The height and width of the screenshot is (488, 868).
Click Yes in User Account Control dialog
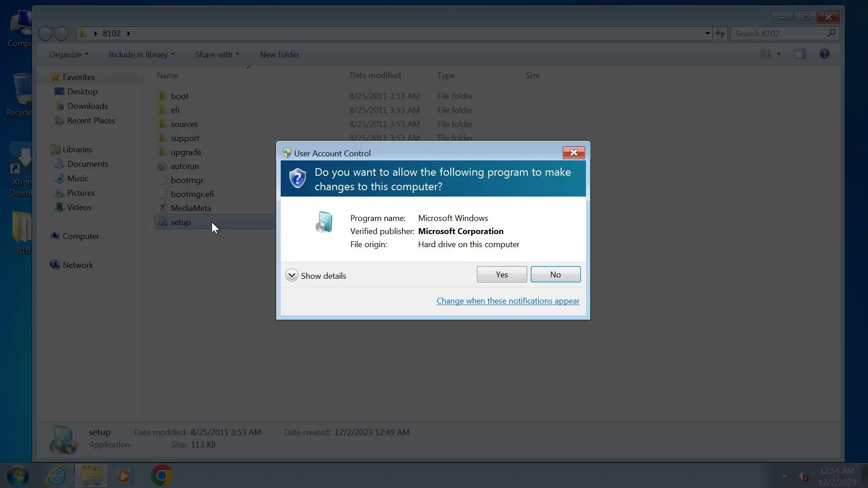pos(501,274)
